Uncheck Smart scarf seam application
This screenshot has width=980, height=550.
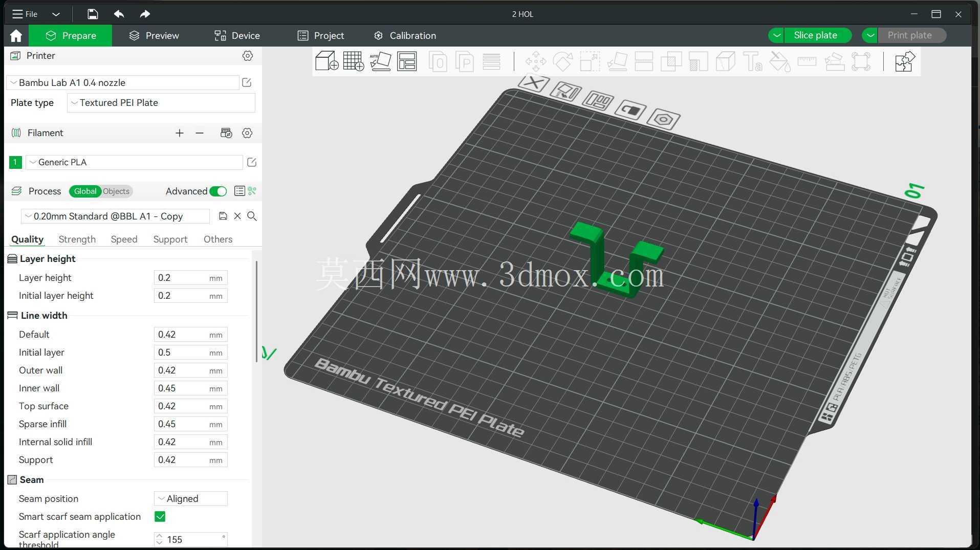(160, 517)
